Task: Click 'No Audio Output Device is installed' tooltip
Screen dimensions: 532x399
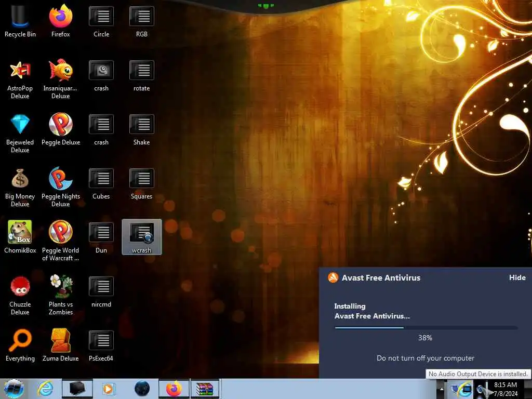Action: point(478,374)
